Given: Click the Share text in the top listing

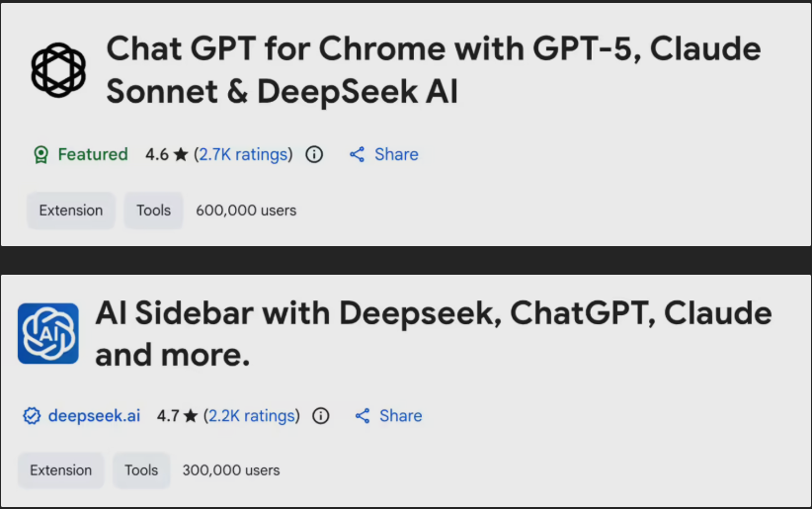Looking at the screenshot, I should pyautogui.click(x=396, y=154).
